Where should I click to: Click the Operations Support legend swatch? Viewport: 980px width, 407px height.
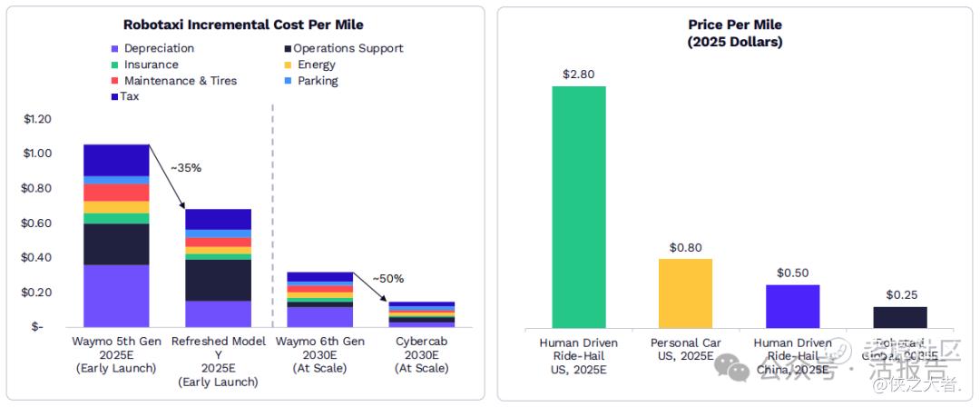click(x=288, y=48)
